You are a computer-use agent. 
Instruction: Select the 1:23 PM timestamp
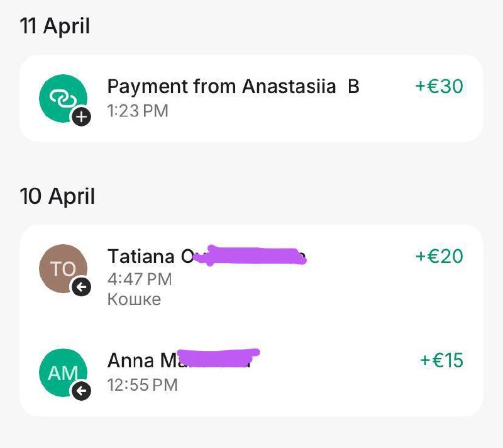(138, 111)
